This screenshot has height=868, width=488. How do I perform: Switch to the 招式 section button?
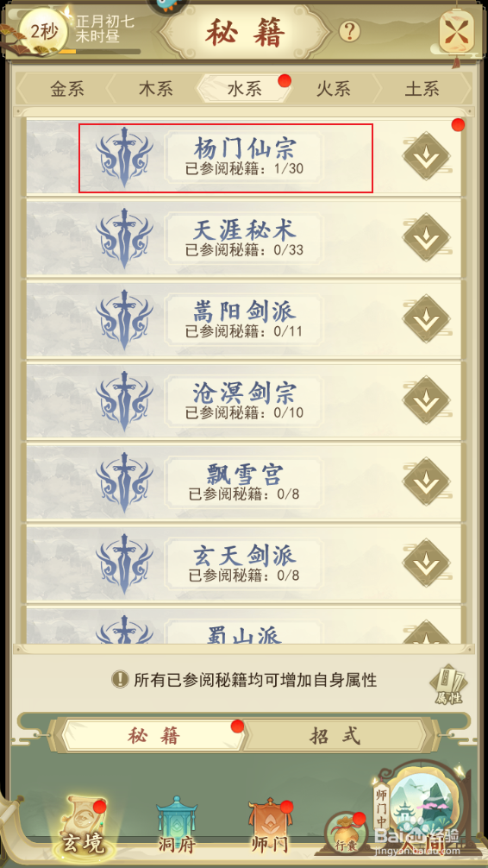[335, 736]
